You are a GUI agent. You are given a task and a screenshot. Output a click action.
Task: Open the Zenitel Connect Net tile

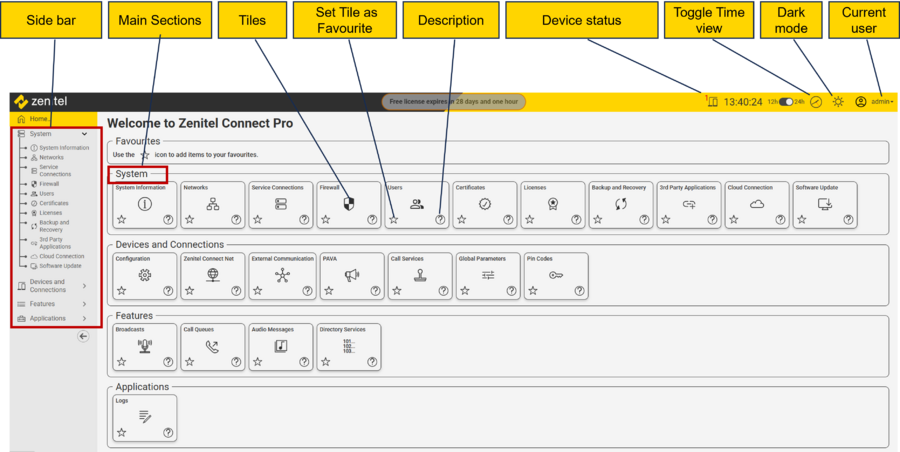tap(213, 276)
